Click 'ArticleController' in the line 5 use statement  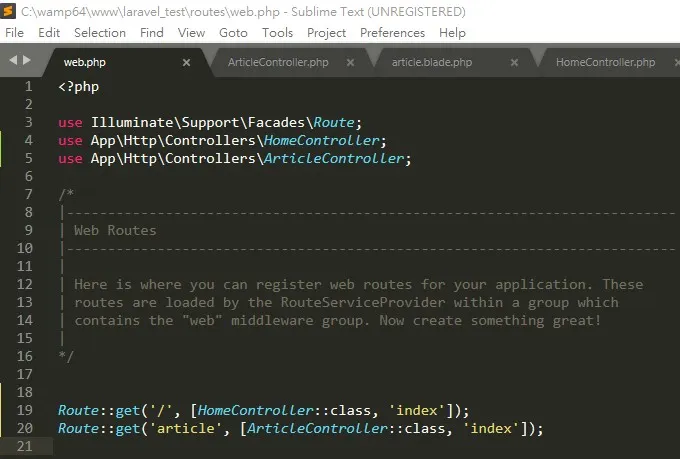point(334,158)
